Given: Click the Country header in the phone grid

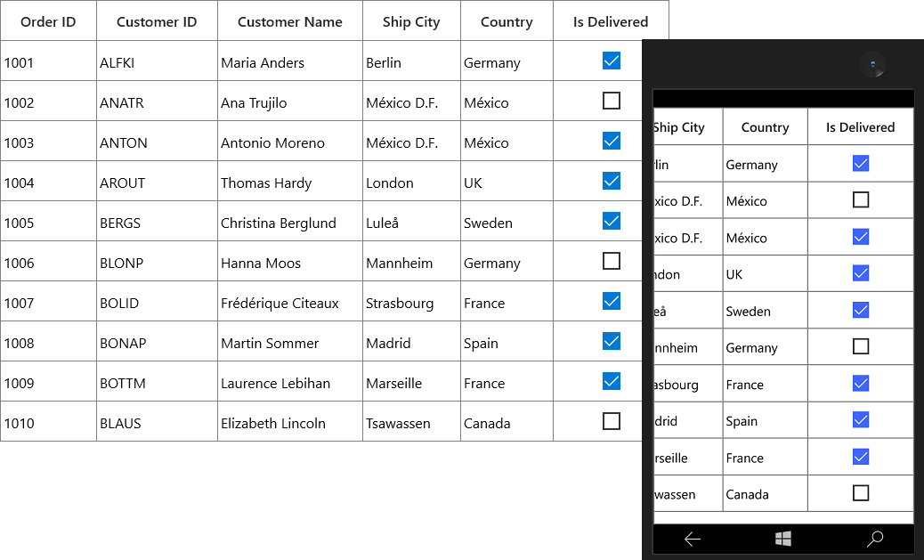Looking at the screenshot, I should point(764,126).
